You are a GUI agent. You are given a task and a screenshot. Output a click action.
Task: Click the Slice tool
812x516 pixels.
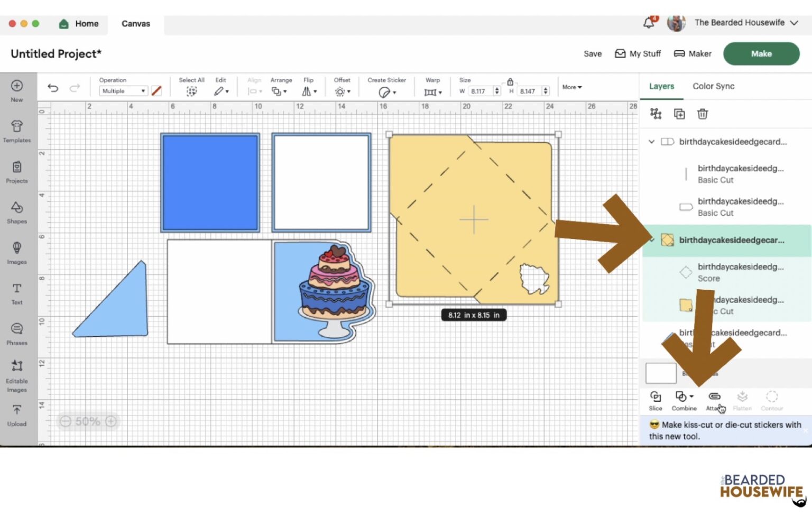656,401
